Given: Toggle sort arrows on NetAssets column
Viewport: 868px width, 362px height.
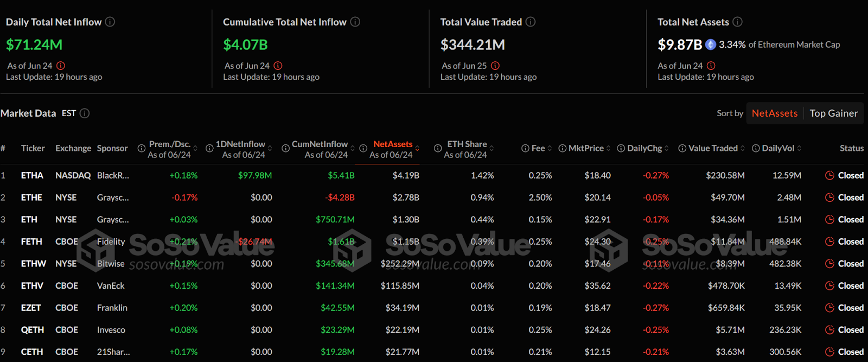Looking at the screenshot, I should click(417, 148).
